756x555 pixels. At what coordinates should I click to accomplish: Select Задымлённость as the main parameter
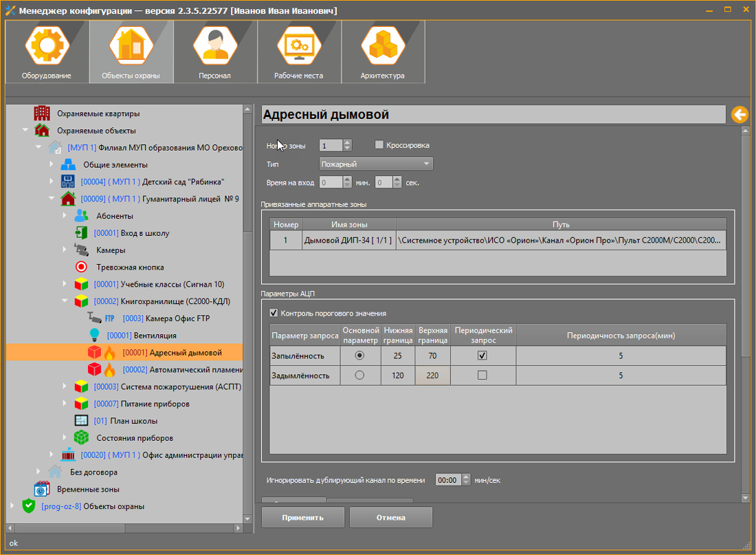[359, 376]
